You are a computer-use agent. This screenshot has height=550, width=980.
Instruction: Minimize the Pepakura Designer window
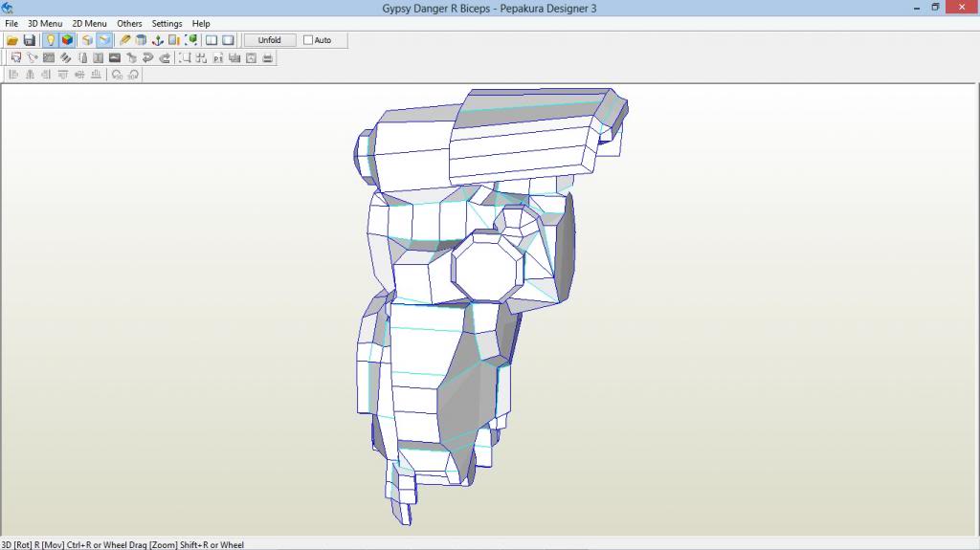[x=917, y=8]
